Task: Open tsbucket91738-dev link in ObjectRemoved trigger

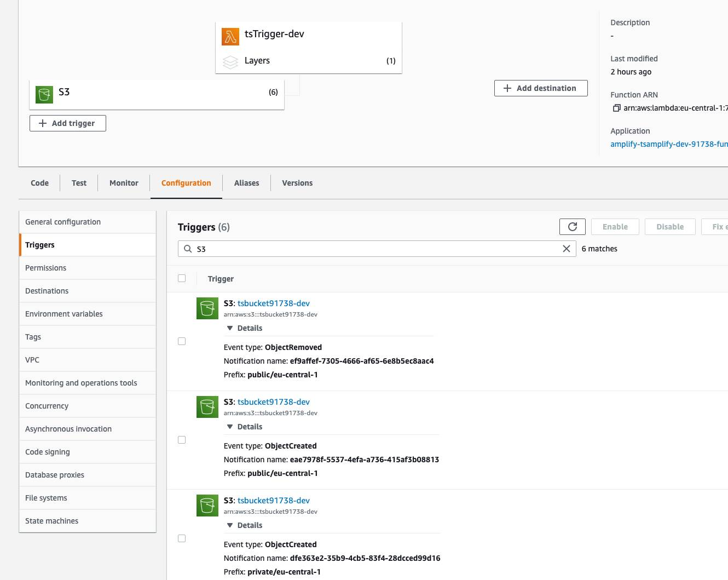Action: pyautogui.click(x=274, y=303)
